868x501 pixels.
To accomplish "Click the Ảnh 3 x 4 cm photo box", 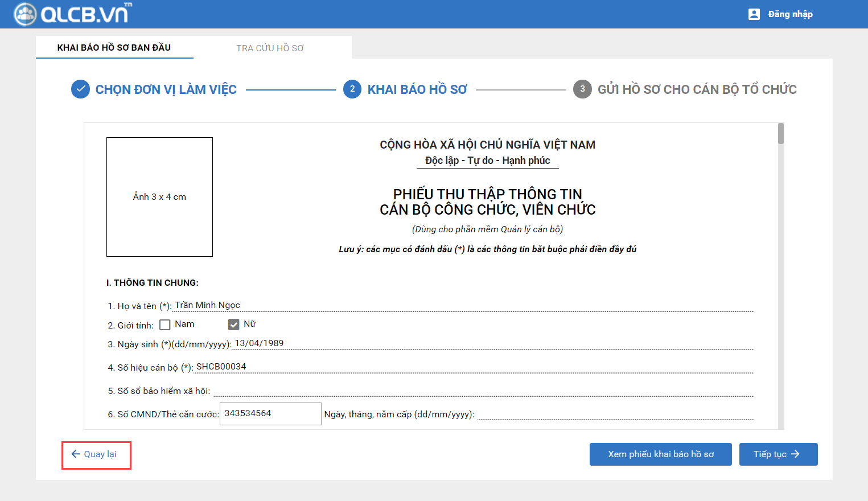I will coord(159,197).
